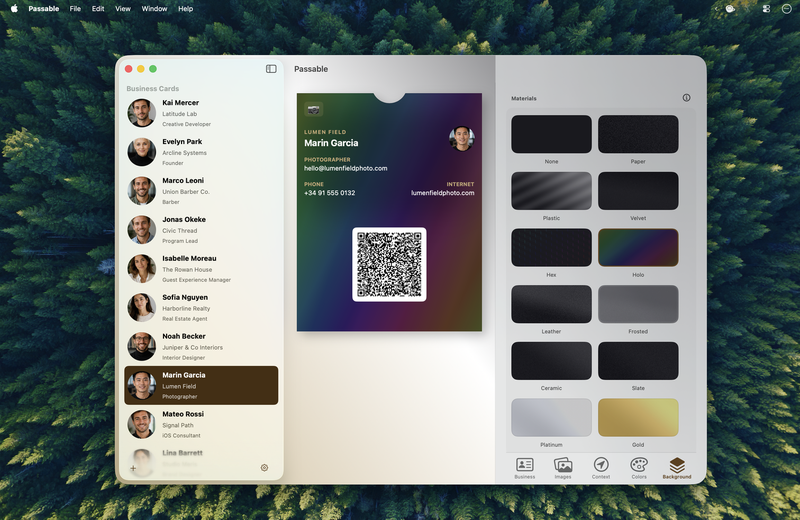Apply the Platinum material
The image size is (800, 520).
(x=551, y=417)
